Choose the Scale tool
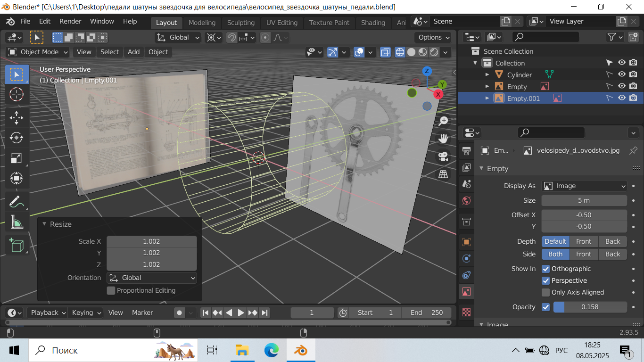The width and height of the screenshot is (644, 362). (17, 158)
